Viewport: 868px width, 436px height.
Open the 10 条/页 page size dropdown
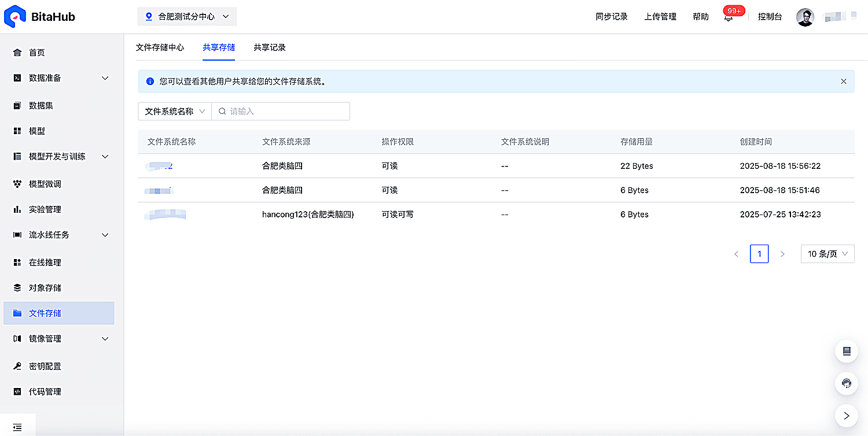pos(827,254)
